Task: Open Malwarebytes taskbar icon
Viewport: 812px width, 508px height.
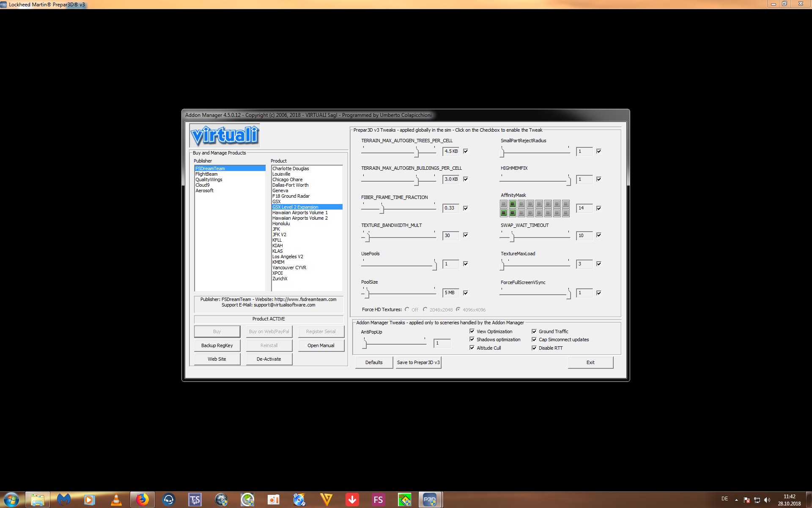Action: (x=64, y=500)
